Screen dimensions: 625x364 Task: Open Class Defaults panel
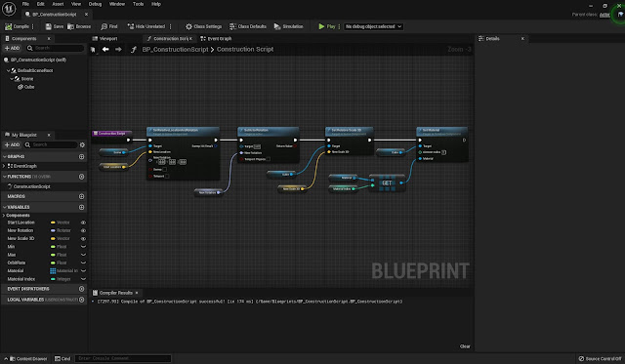[x=247, y=26]
